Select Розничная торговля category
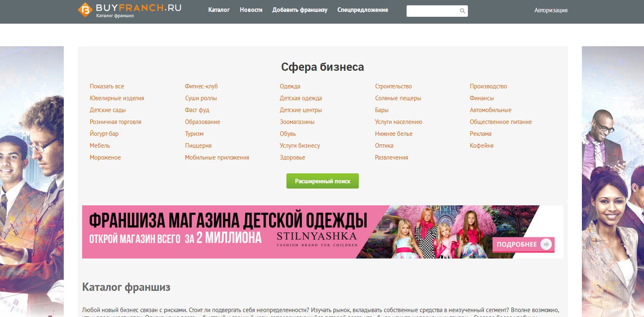The width and height of the screenshot is (644, 317). (x=116, y=122)
